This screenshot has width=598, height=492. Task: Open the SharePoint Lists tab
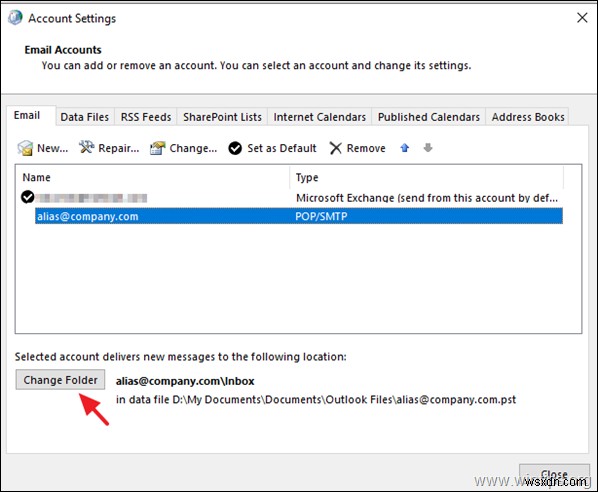pyautogui.click(x=222, y=117)
